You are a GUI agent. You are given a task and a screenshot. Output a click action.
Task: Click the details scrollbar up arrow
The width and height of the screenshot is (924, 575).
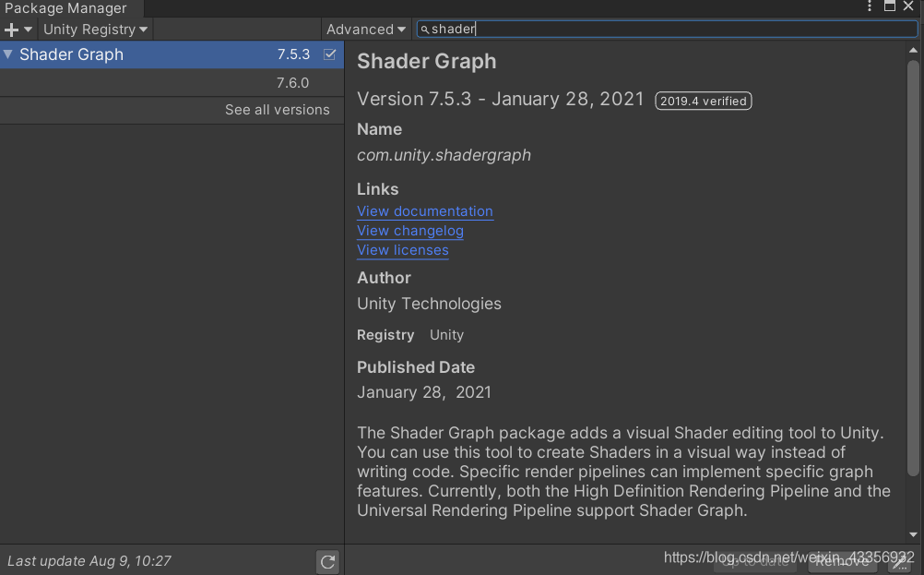913,51
